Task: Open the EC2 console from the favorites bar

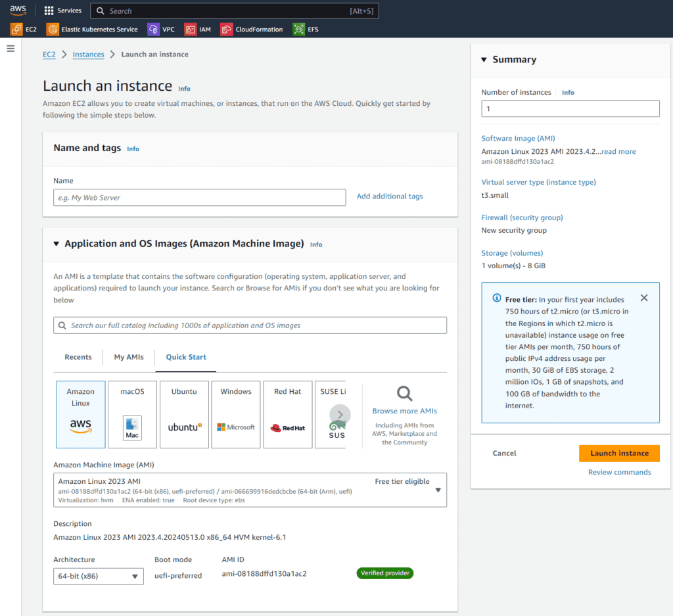Action: (x=24, y=29)
